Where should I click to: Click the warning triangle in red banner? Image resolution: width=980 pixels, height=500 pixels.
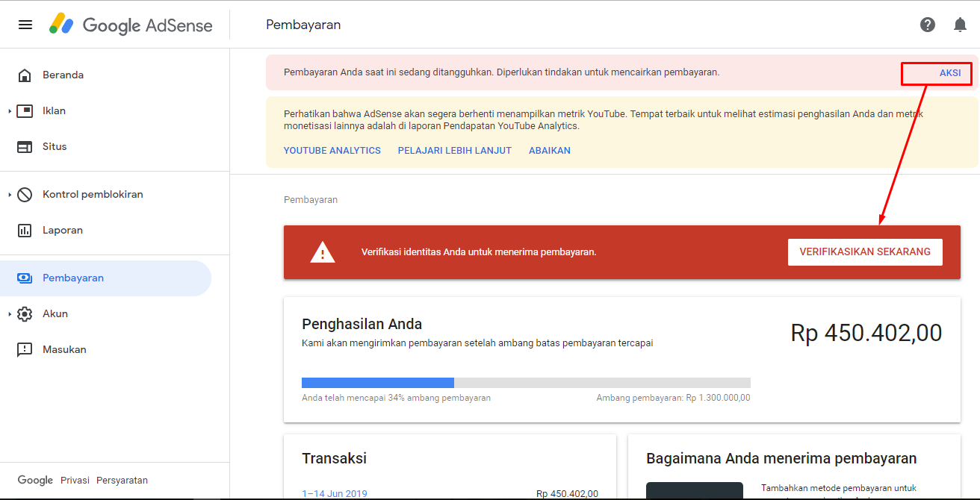322,251
